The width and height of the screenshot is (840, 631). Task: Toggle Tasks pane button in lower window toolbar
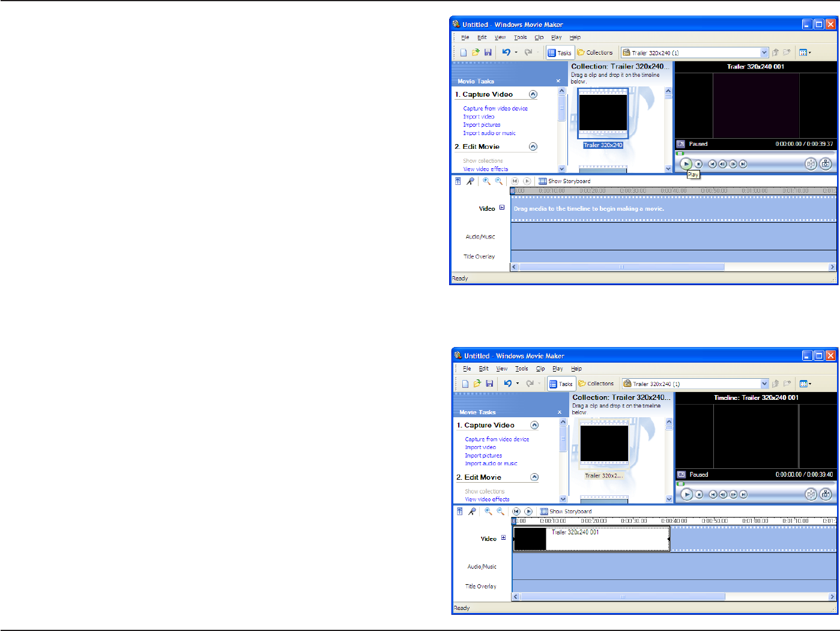(561, 384)
